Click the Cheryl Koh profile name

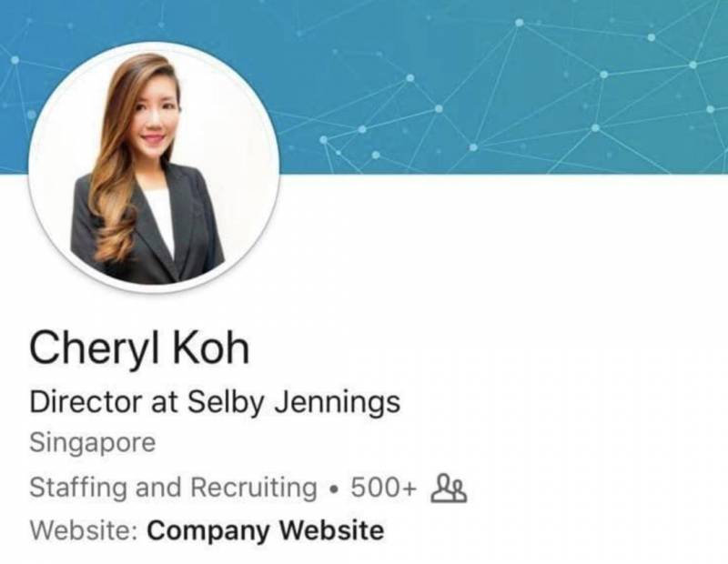pos(140,348)
